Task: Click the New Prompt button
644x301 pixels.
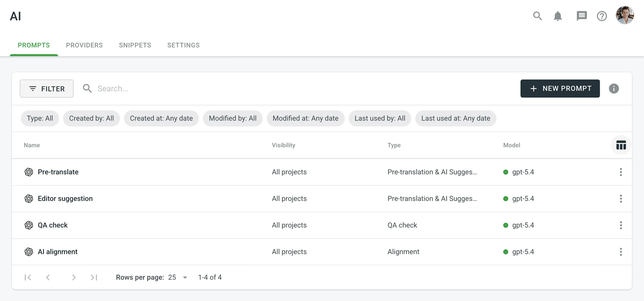Action: click(x=560, y=89)
